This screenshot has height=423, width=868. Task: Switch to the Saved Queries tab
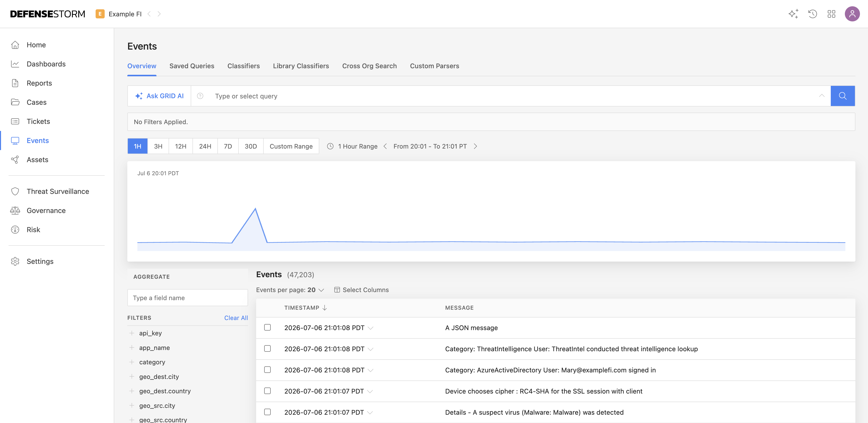pyautogui.click(x=192, y=66)
